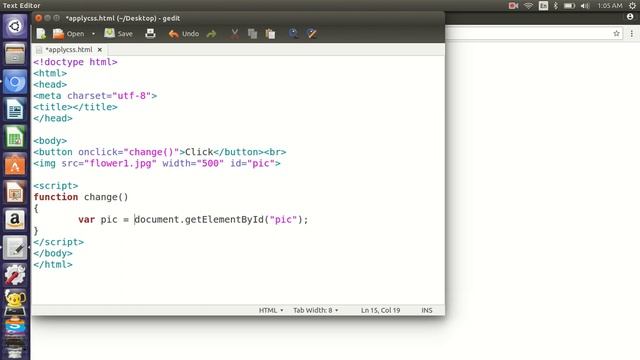Click the Ln 15, Col 19 status text

[x=380, y=310]
